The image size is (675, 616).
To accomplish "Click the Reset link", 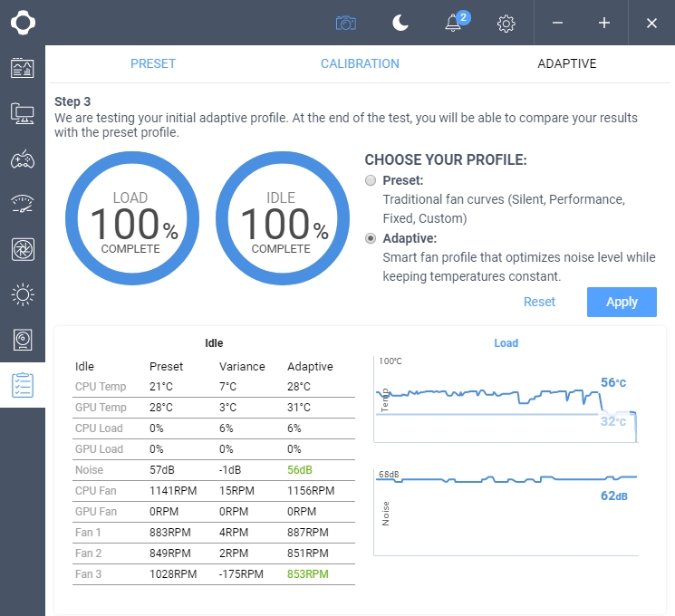I will tap(539, 302).
